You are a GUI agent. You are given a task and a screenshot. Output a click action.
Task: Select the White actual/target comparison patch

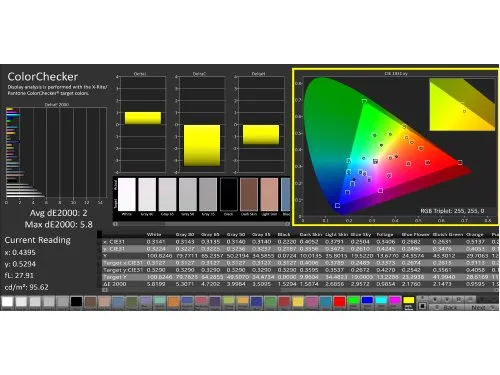[127, 194]
